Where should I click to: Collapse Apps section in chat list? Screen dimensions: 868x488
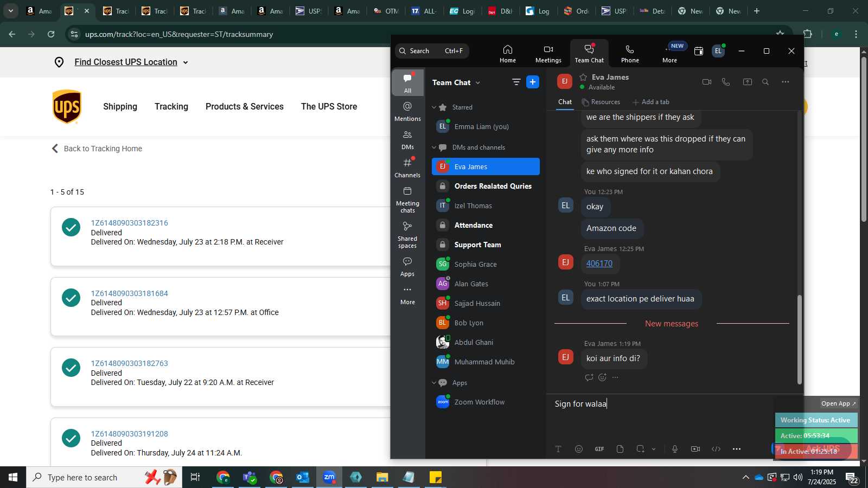[x=434, y=383]
